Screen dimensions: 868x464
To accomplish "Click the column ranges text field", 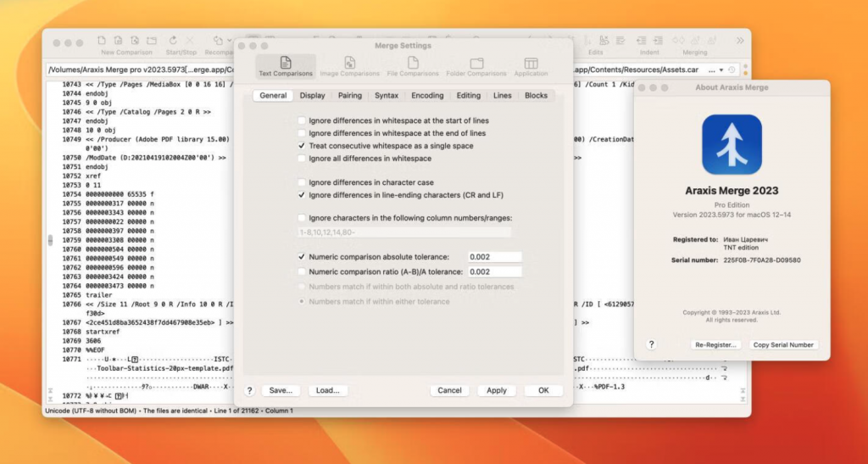I will (x=404, y=232).
